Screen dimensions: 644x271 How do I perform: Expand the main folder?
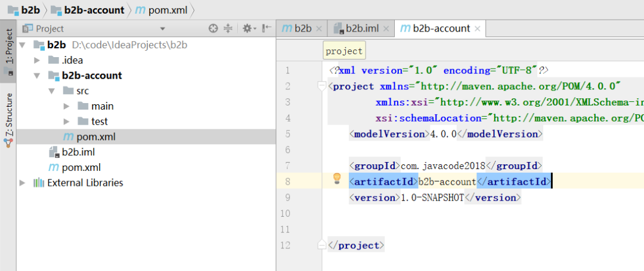coord(67,107)
